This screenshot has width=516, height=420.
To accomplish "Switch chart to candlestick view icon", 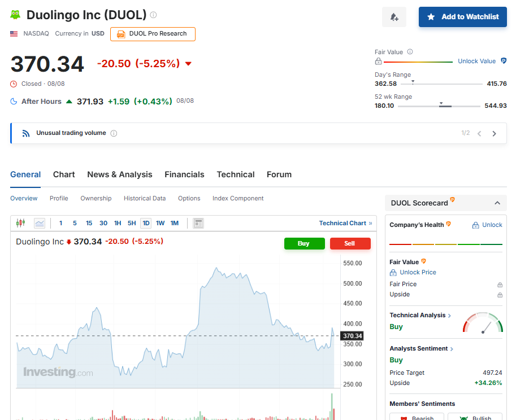I will (21, 223).
